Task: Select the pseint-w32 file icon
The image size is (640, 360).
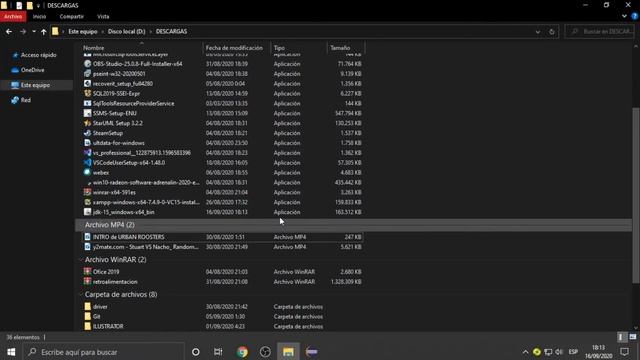Action: tap(87, 73)
